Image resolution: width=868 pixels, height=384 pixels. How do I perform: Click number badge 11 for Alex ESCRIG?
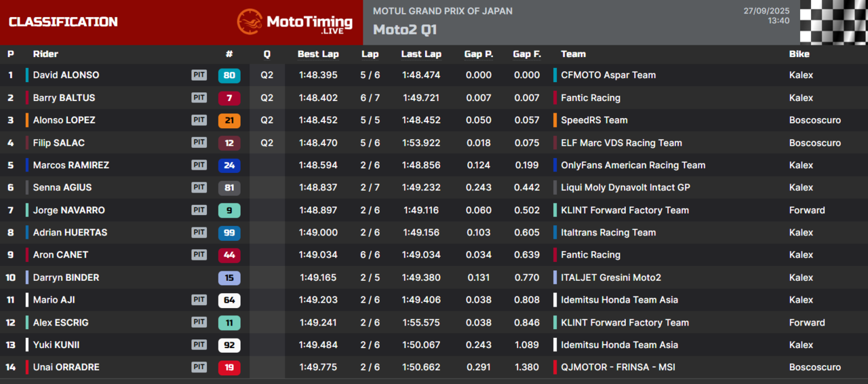(x=229, y=322)
